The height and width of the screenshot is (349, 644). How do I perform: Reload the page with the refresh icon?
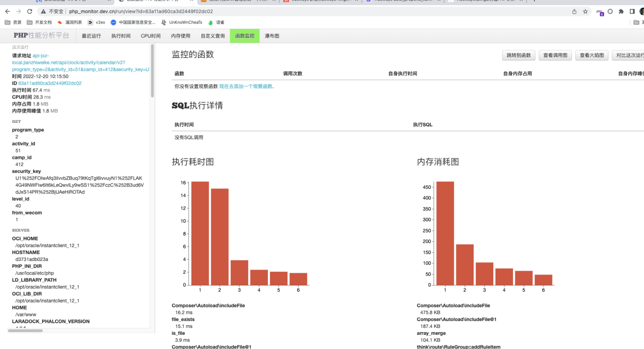click(x=30, y=12)
